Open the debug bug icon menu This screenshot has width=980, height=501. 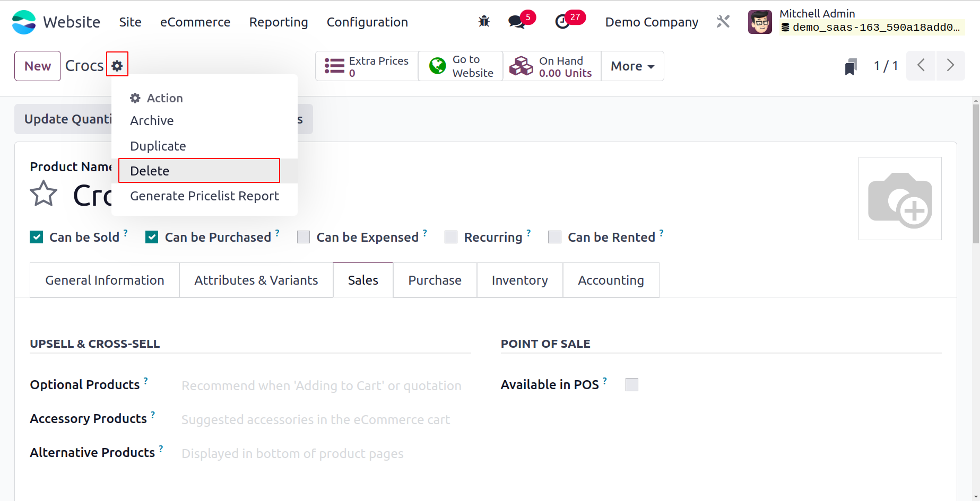pos(484,22)
